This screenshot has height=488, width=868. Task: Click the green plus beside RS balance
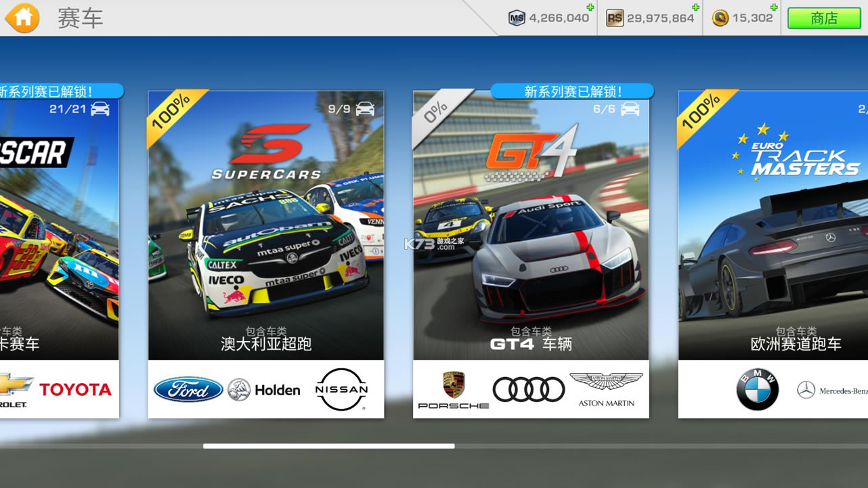pyautogui.click(x=697, y=7)
